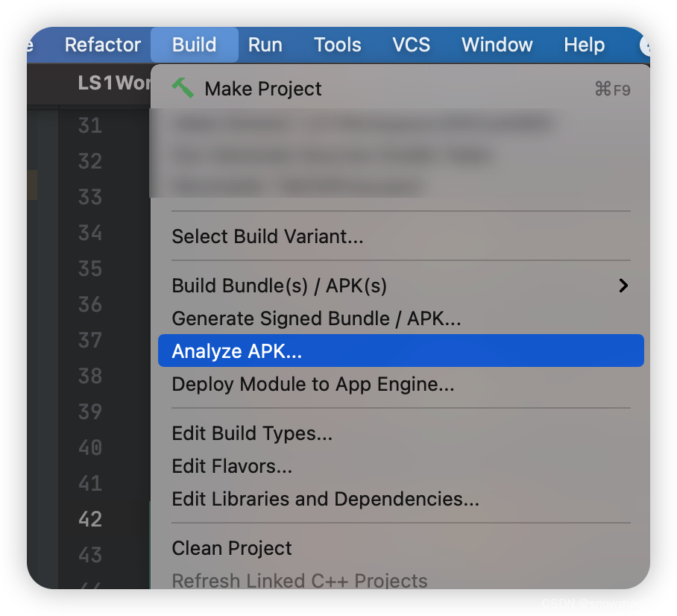This screenshot has height=616, width=677.
Task: Click line number 36 in gutter
Action: click(90, 305)
